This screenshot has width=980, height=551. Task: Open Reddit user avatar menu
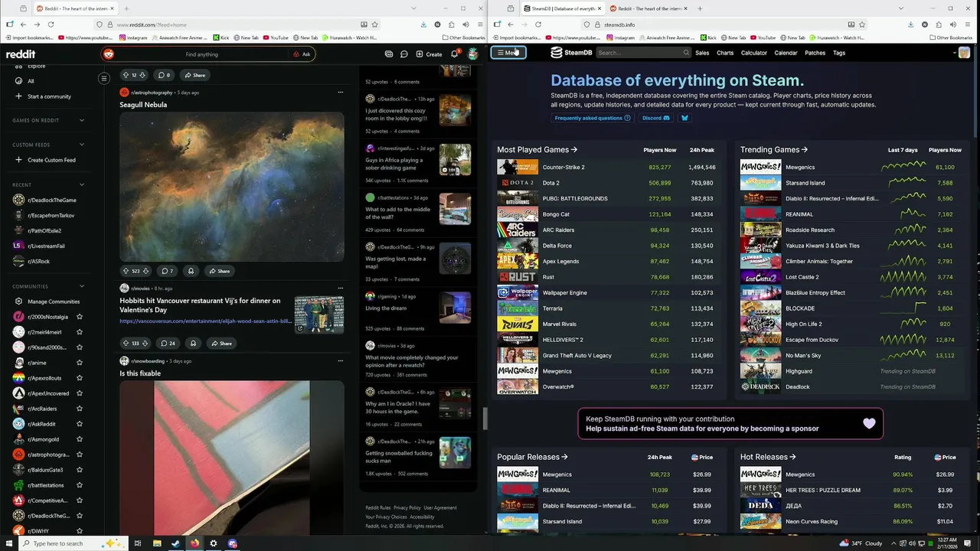473,54
